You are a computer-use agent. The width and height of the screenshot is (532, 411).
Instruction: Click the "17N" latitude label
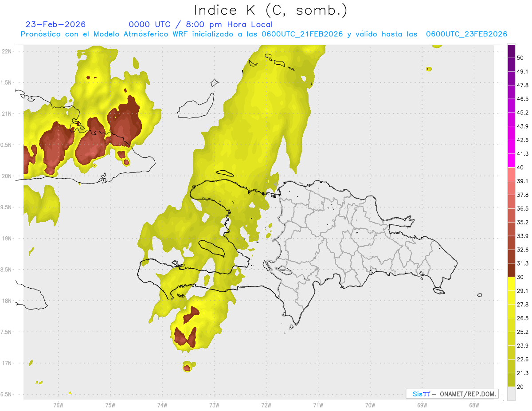[x=7, y=364]
